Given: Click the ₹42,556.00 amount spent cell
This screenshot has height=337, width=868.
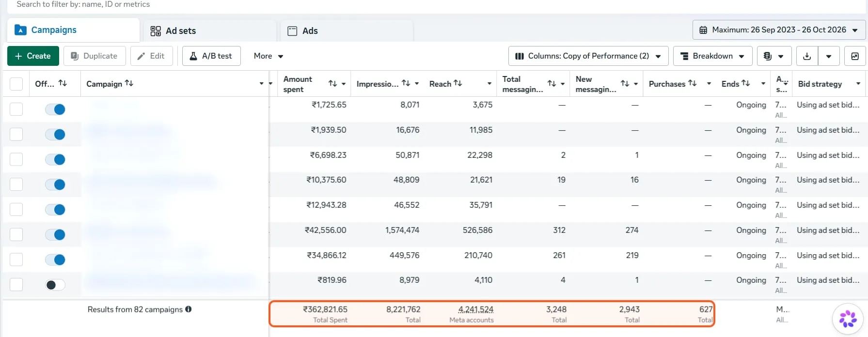Looking at the screenshot, I should [326, 230].
